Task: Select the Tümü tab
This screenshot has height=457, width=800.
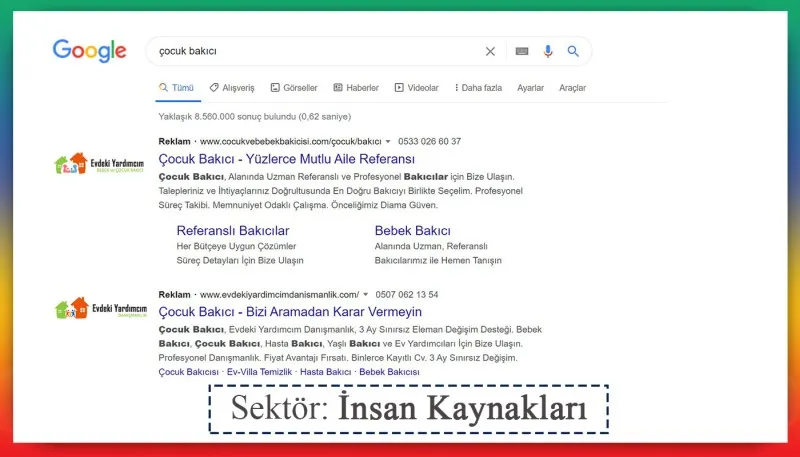Action: (x=177, y=88)
